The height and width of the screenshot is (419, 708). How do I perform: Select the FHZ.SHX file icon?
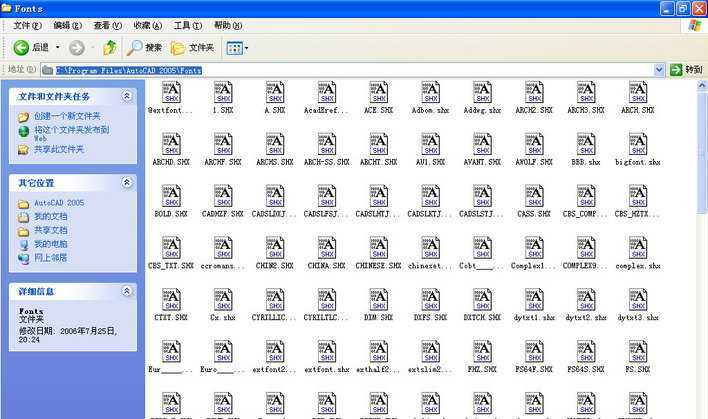pyautogui.click(x=483, y=352)
